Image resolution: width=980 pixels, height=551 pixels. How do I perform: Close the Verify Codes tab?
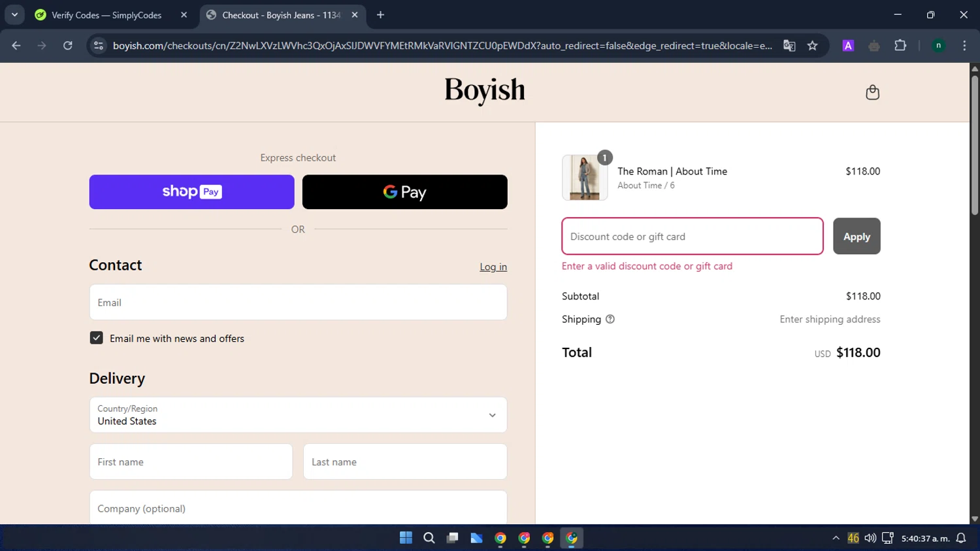coord(184,15)
